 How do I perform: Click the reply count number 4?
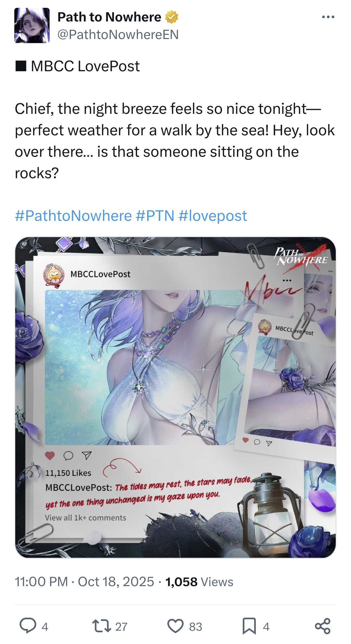click(x=45, y=626)
